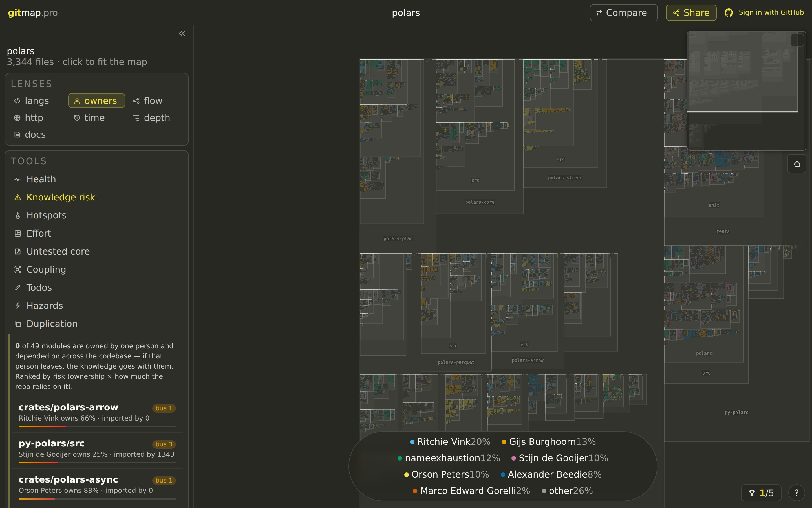Click the langs code brackets icon
This screenshot has height=508, width=812.
tap(17, 101)
